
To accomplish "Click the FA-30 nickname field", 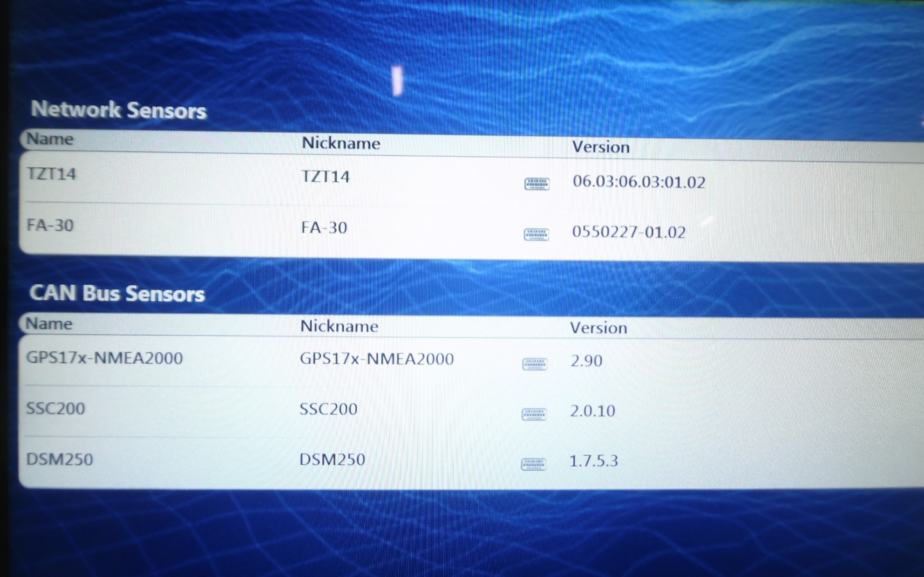I will [324, 228].
